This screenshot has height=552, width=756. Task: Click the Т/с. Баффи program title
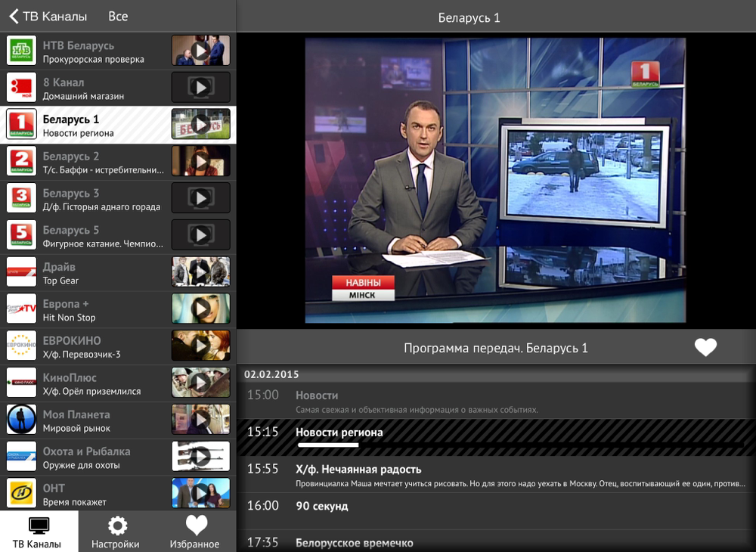click(x=103, y=169)
